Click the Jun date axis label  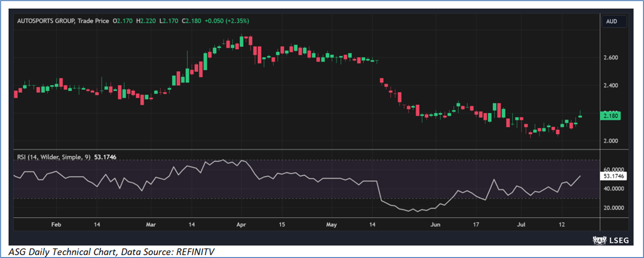click(435, 225)
